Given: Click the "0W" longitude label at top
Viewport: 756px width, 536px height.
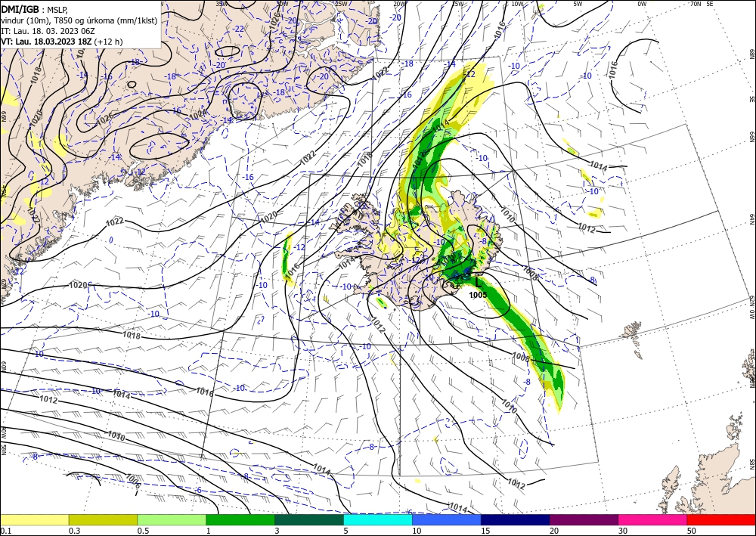Looking at the screenshot, I should [642, 3].
